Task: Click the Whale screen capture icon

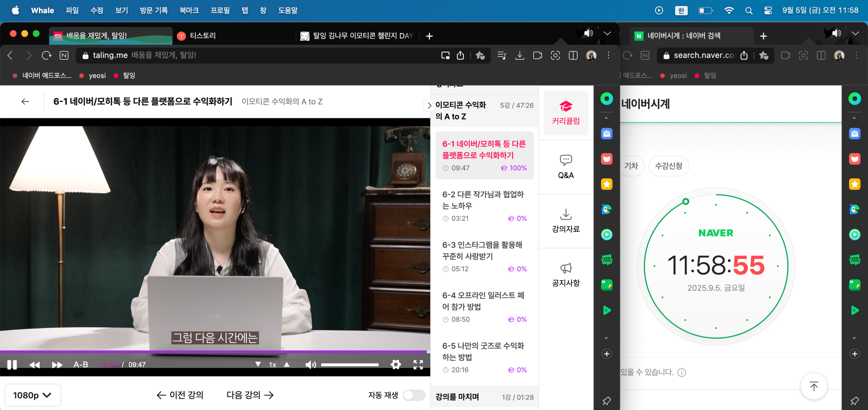Action: pyautogui.click(x=555, y=56)
